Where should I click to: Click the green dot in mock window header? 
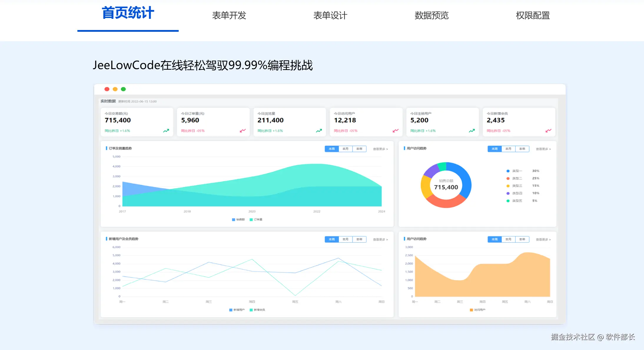click(x=123, y=89)
